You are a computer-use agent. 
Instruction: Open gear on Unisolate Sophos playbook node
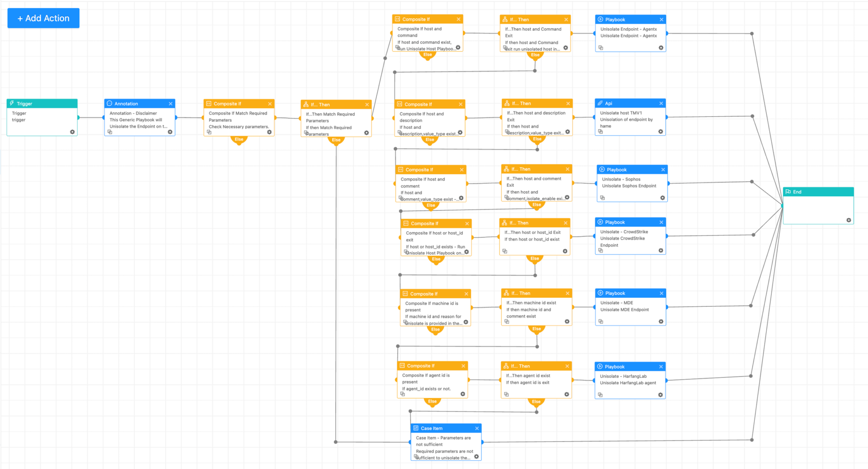pyautogui.click(x=662, y=198)
